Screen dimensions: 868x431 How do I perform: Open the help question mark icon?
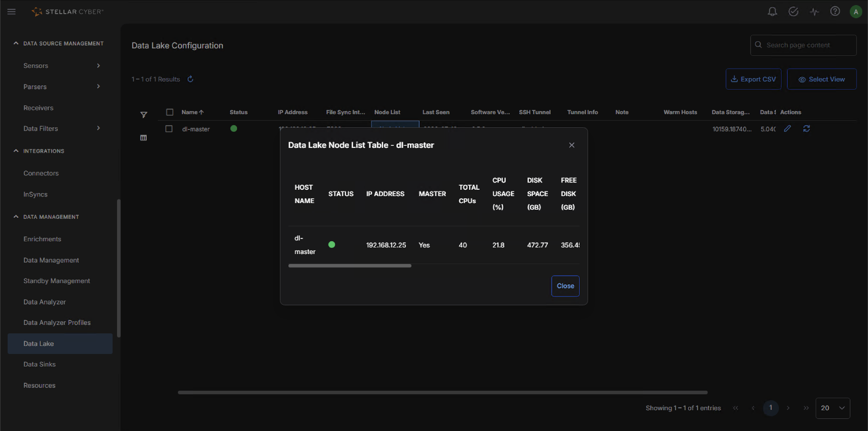(x=835, y=11)
